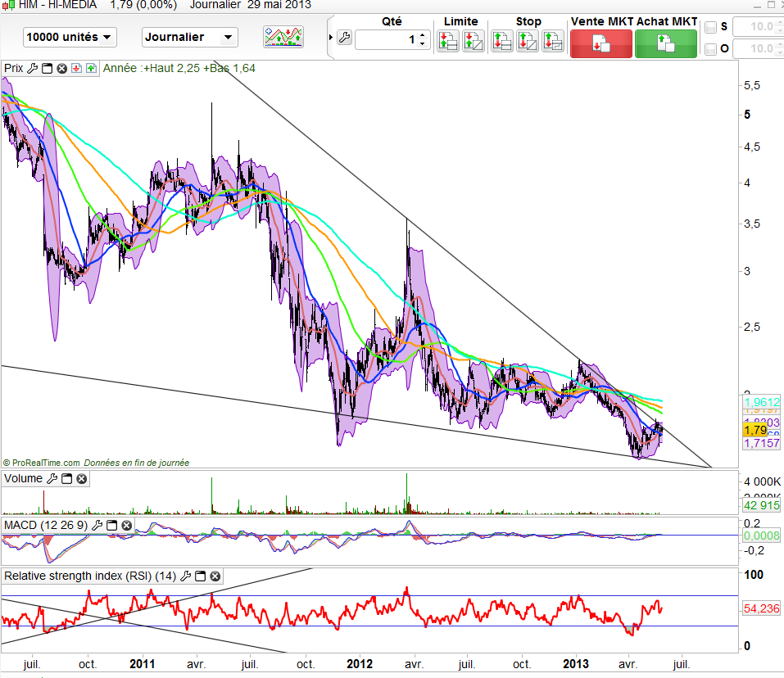Open MACD wrench settings

[x=97, y=525]
